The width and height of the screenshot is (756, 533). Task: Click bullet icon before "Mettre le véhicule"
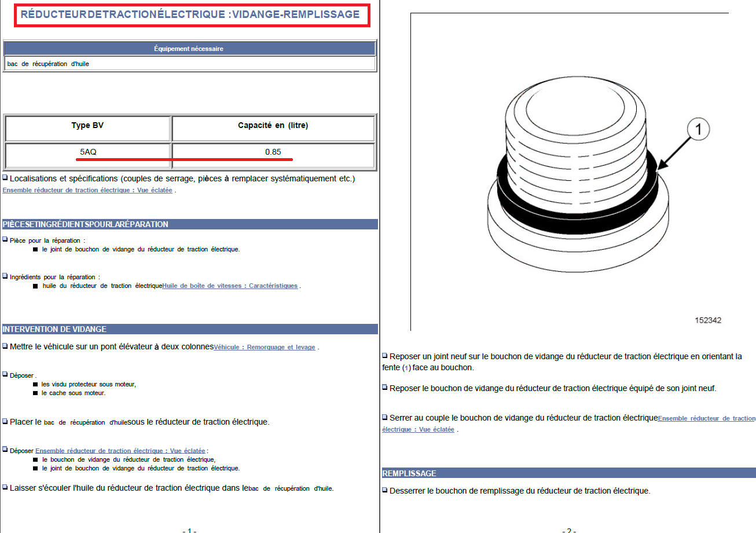point(5,346)
